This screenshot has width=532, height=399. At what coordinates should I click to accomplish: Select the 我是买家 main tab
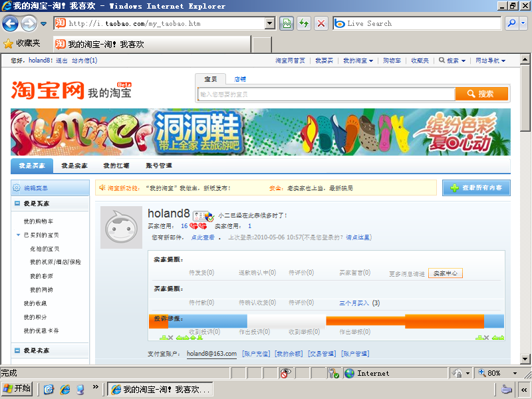[32, 166]
